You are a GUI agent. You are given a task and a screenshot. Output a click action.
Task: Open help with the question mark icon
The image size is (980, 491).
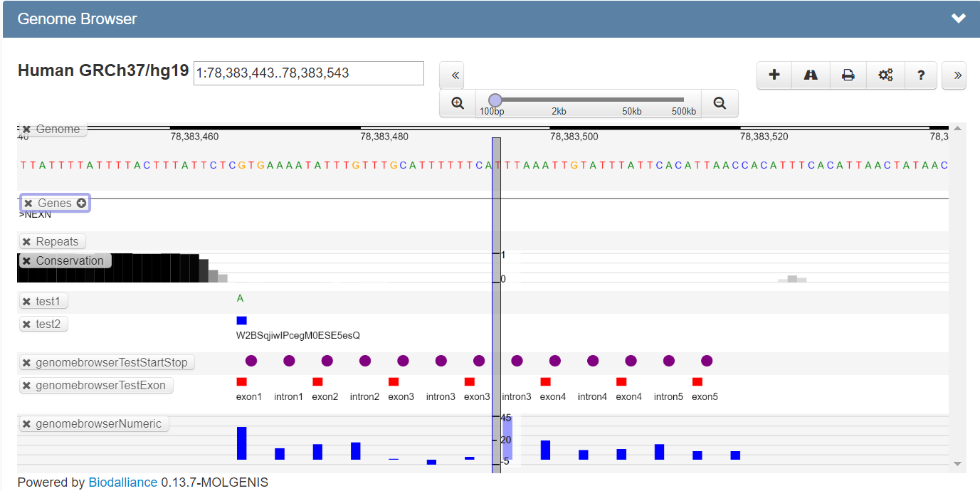(921, 75)
